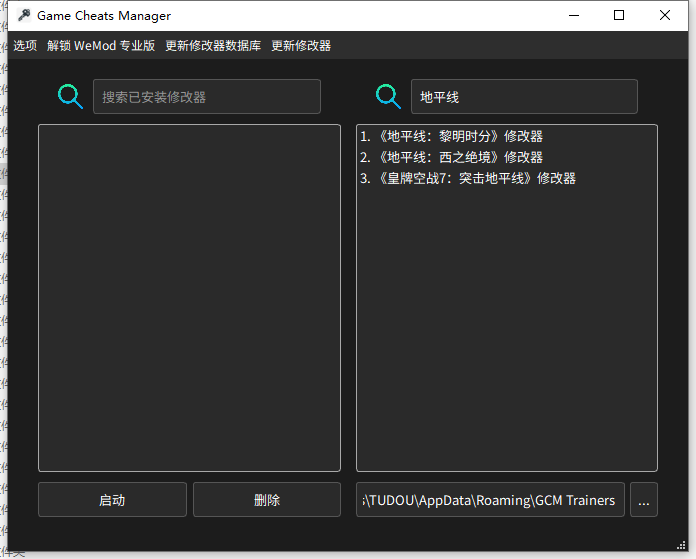The image size is (696, 559).
Task: Click the search box containing 地平线
Action: point(524,97)
